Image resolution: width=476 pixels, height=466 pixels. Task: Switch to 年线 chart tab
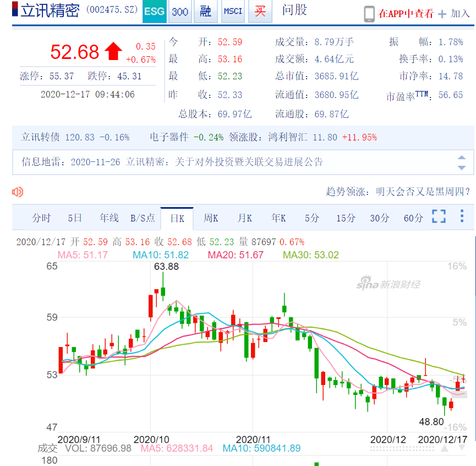pyautogui.click(x=109, y=218)
